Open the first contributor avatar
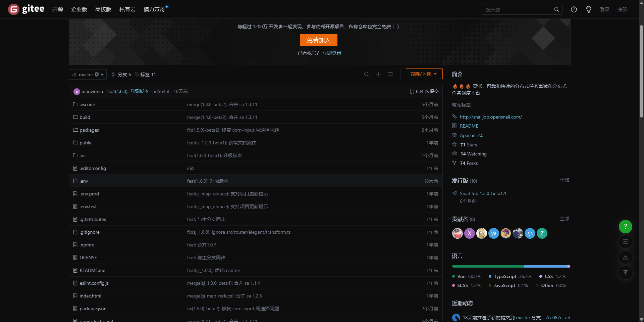644x322 pixels. click(x=458, y=233)
